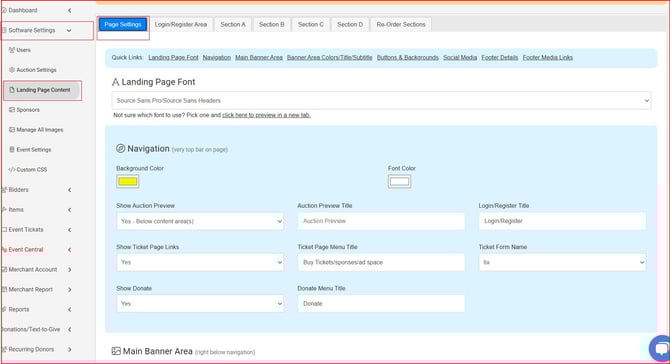The height and width of the screenshot is (364, 670).
Task: Open the chat bubble widget
Action: (x=660, y=348)
